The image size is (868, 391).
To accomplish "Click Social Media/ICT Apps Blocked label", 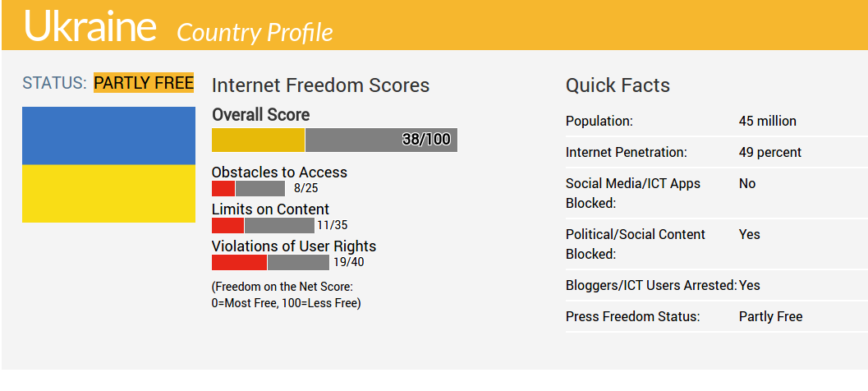I will (x=632, y=193).
